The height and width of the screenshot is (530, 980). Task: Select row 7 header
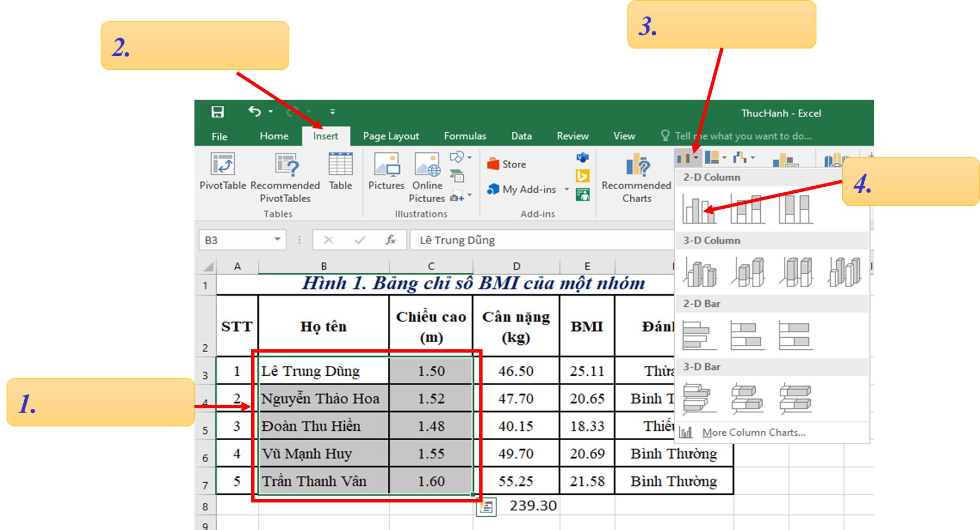[205, 480]
